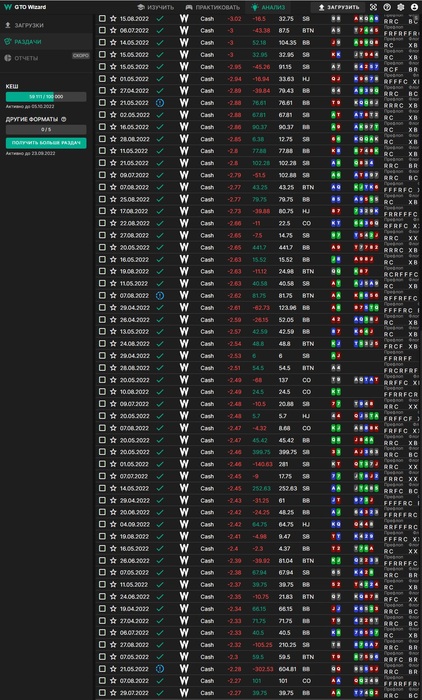Screen dimensions: 422x700
Task: Select checkbox of 16.05.2022 -2.86 row
Action: coord(102,127)
